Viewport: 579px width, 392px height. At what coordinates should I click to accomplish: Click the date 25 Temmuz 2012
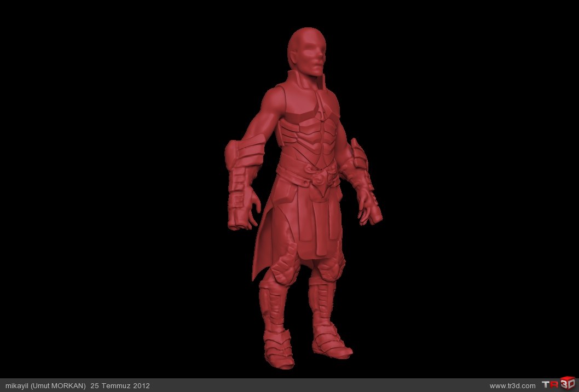pos(120,386)
